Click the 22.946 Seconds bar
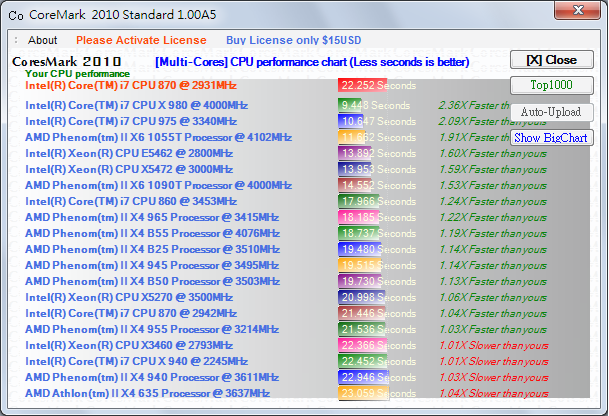The width and height of the screenshot is (609, 416). pyautogui.click(x=363, y=377)
